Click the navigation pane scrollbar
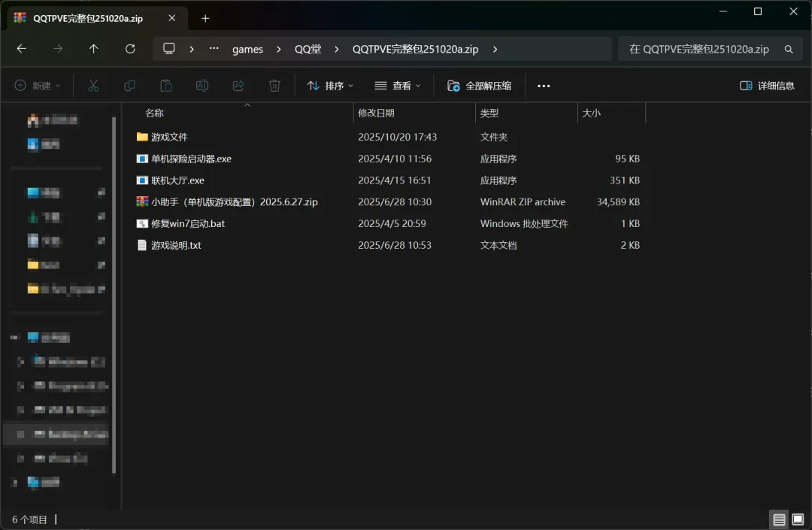 tap(114, 295)
